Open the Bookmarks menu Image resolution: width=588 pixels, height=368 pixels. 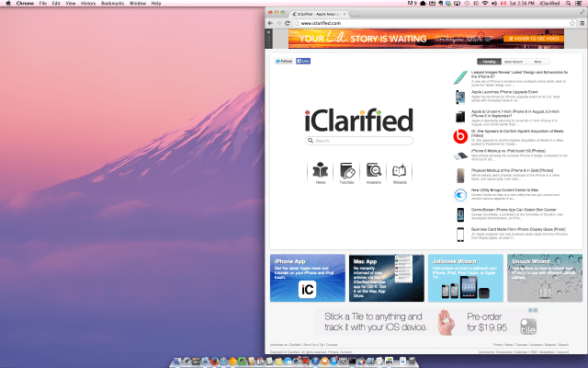pyautogui.click(x=112, y=3)
